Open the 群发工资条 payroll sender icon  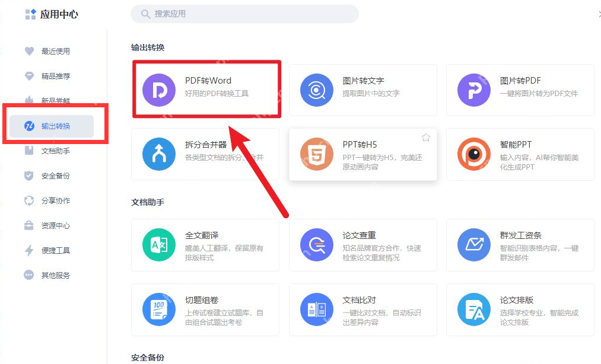(473, 245)
